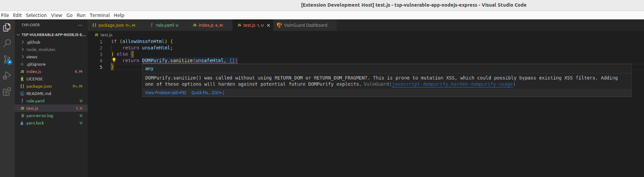Image resolution: width=644 pixels, height=177 pixels.
Task: Click line number 1 in the gutter
Action: (x=101, y=41)
